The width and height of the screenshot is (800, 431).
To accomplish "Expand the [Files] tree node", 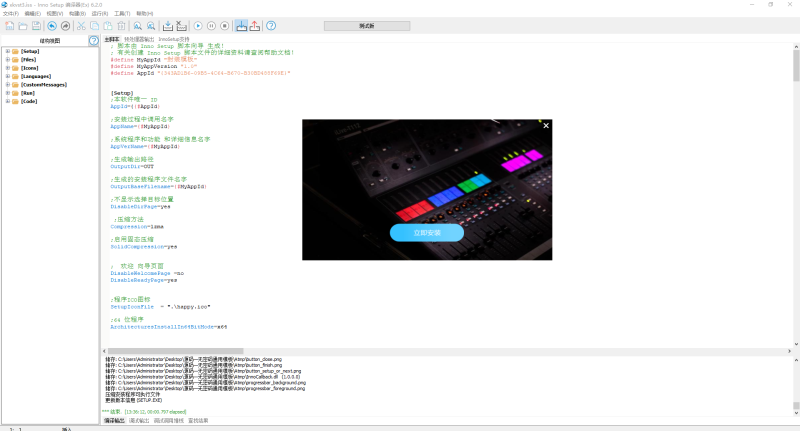I will (8, 60).
